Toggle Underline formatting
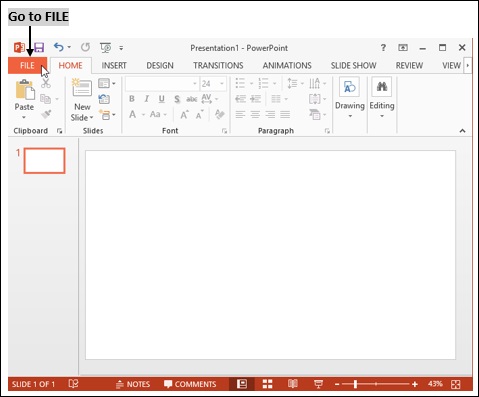 [161, 99]
